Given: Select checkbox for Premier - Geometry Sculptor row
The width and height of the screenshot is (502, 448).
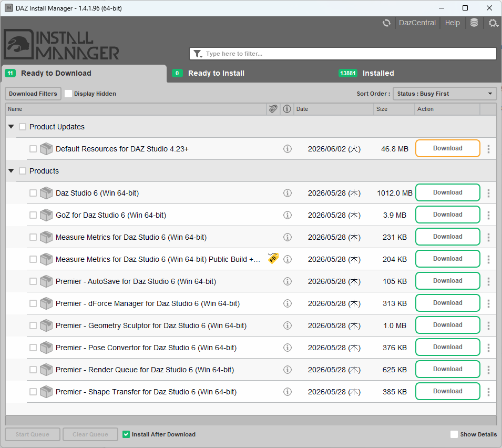Looking at the screenshot, I should click(x=33, y=325).
